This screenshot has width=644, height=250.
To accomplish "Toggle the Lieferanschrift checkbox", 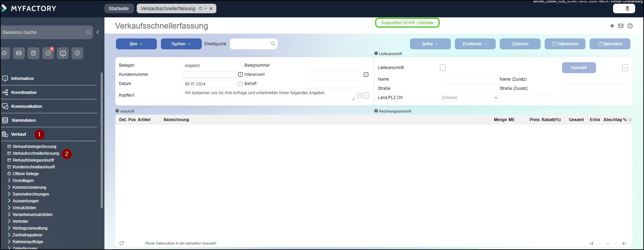I will 443,68.
